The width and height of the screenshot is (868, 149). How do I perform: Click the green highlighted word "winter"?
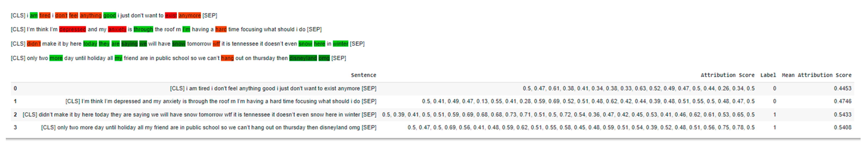pos(340,44)
